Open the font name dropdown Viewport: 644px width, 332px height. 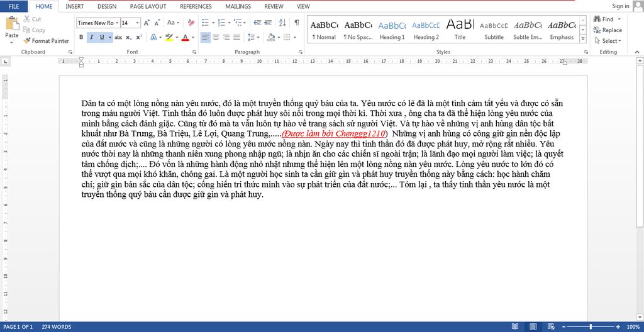[x=117, y=23]
